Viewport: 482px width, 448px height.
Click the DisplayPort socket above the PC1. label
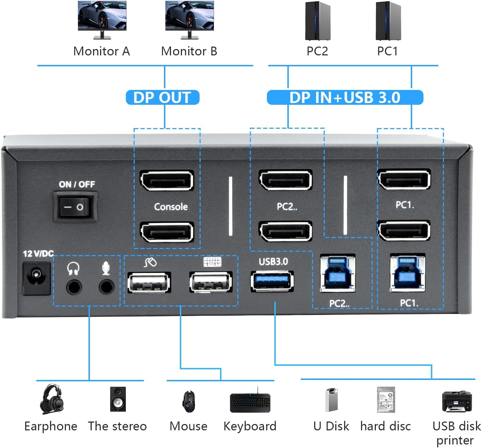404,179
